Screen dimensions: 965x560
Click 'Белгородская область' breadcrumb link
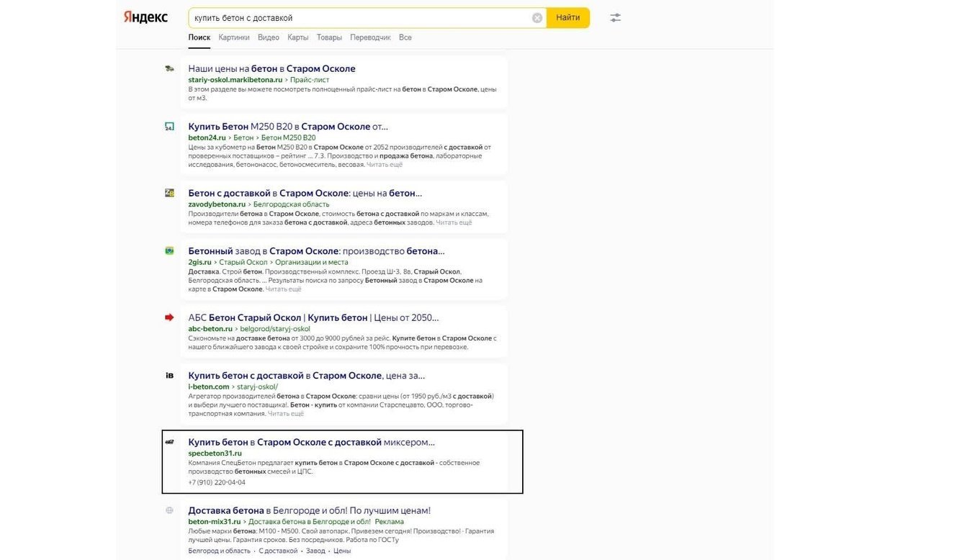(x=292, y=204)
